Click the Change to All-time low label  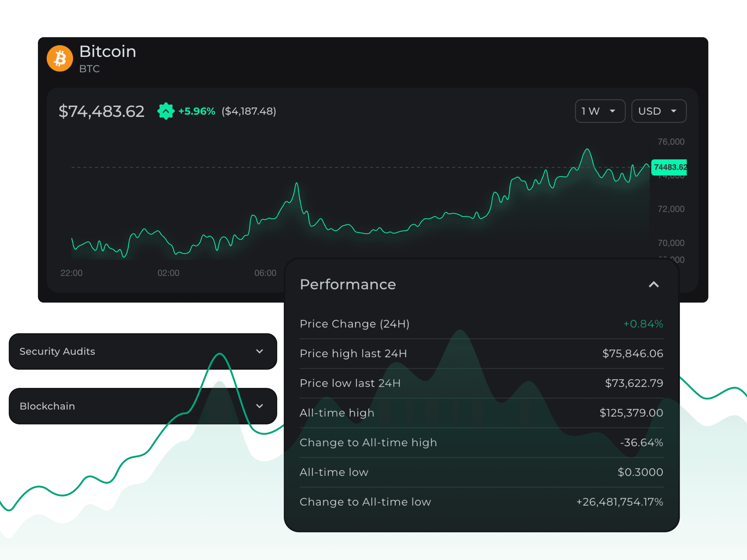tap(365, 502)
